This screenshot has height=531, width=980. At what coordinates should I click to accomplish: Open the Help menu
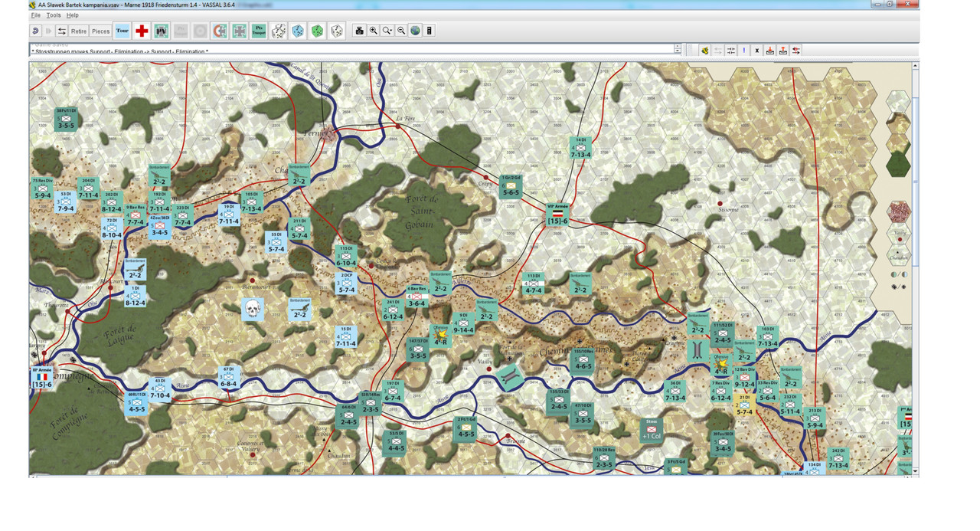coord(72,15)
